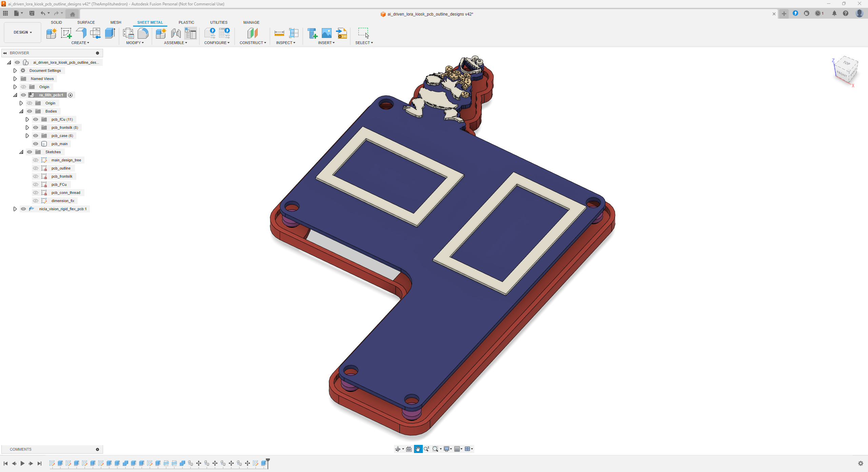Toggle visibility of pcb_case folder
Viewport: 868px width, 472px height.
tap(36, 136)
